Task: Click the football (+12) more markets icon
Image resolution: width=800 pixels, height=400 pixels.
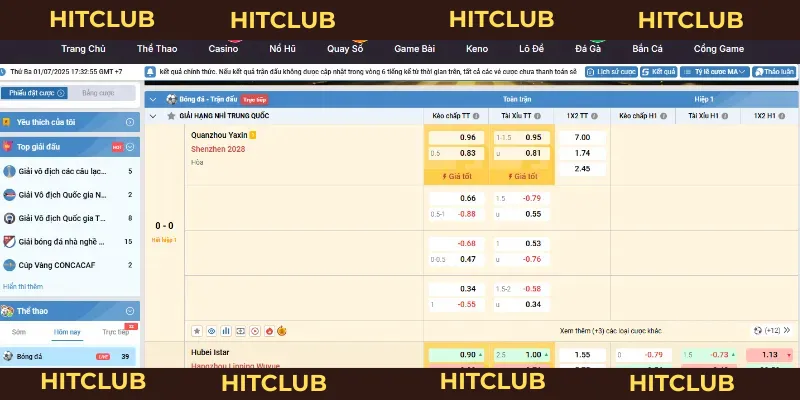Action: tap(758, 331)
